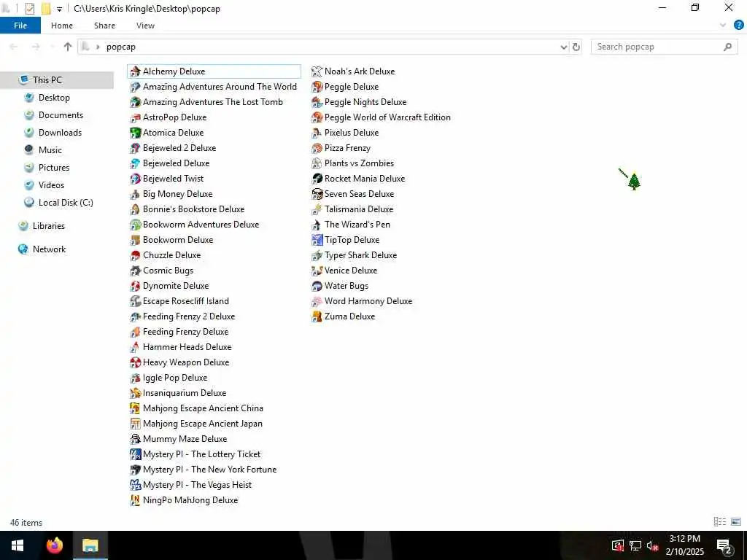The image size is (747, 560).
Task: Open the Explorer help icon
Action: (x=738, y=26)
